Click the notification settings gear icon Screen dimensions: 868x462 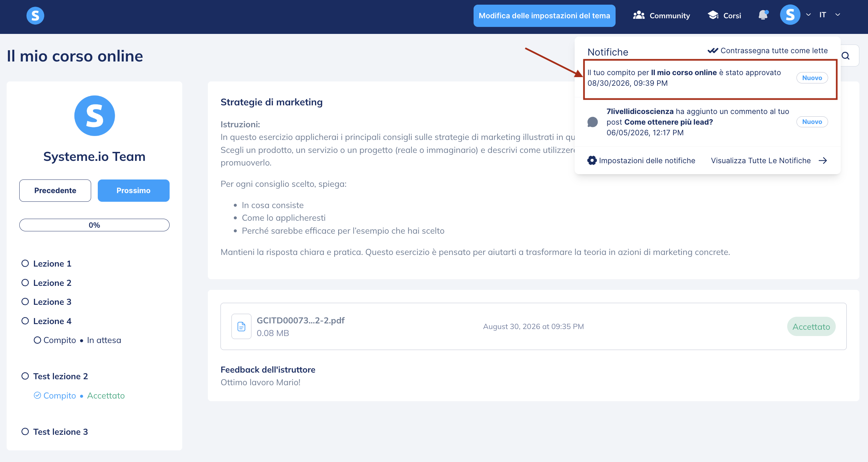click(x=592, y=161)
